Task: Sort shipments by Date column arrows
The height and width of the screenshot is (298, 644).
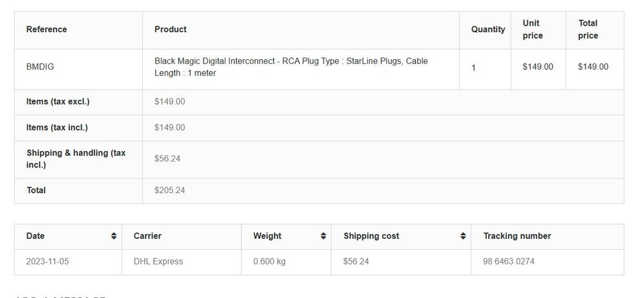Action: tap(114, 236)
